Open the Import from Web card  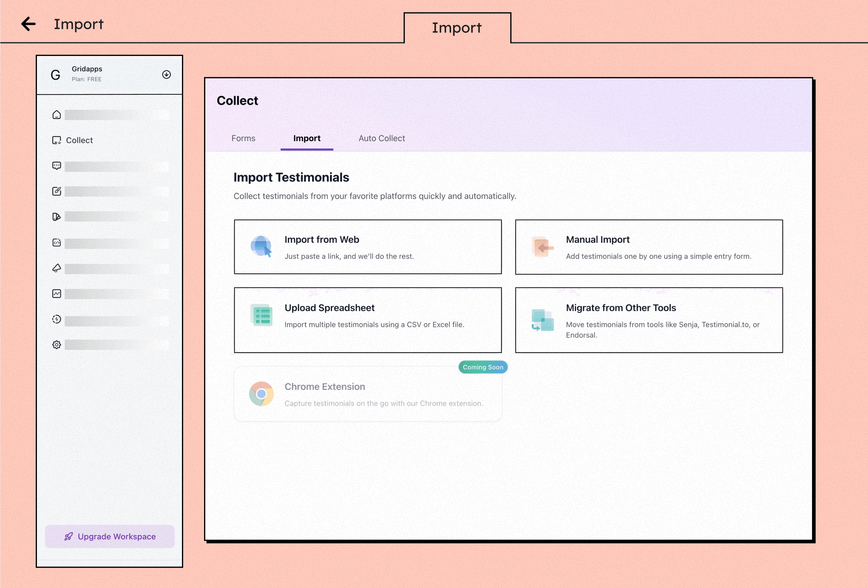pyautogui.click(x=368, y=247)
